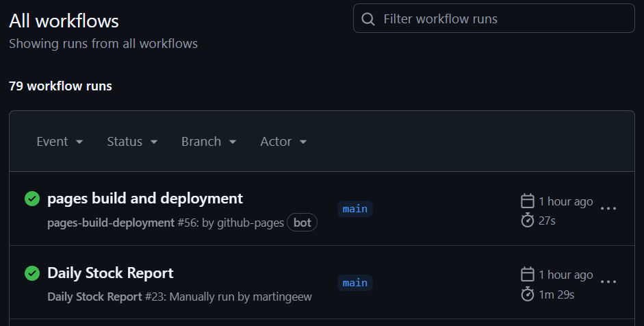644x326 pixels.
Task: Click Daily Stock Report workflow name under title
Action: 95,297
